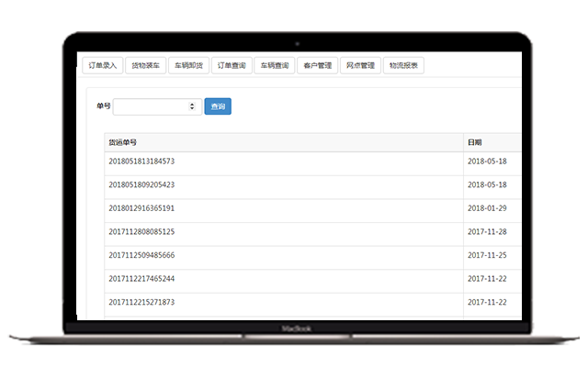The height and width of the screenshot is (390, 588).
Task: Select order row 2017112509485666
Action: point(141,255)
